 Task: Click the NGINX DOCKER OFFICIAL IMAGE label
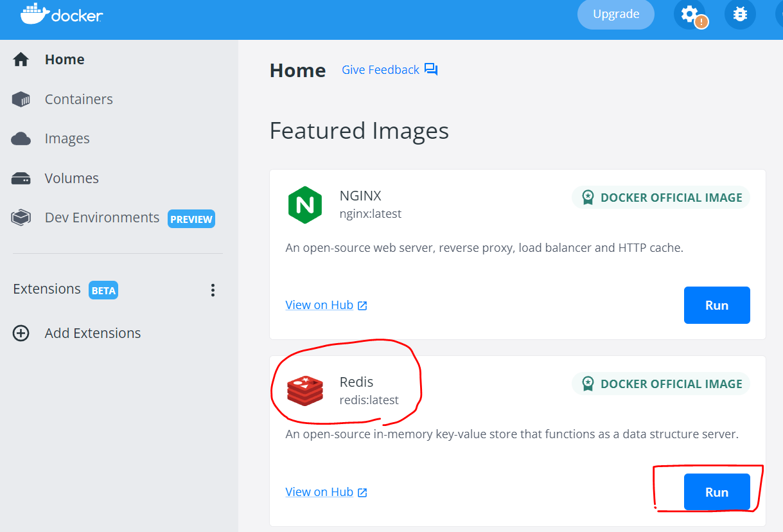tap(671, 198)
